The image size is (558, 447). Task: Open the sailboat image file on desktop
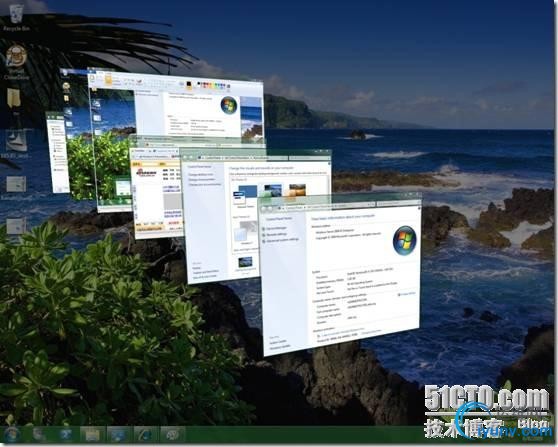point(16,142)
